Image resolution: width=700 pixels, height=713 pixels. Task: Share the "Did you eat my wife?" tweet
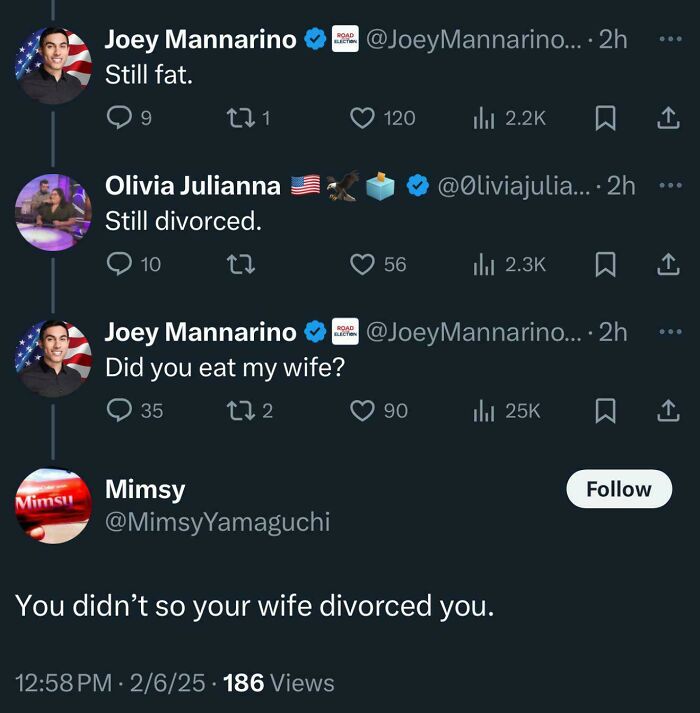667,410
